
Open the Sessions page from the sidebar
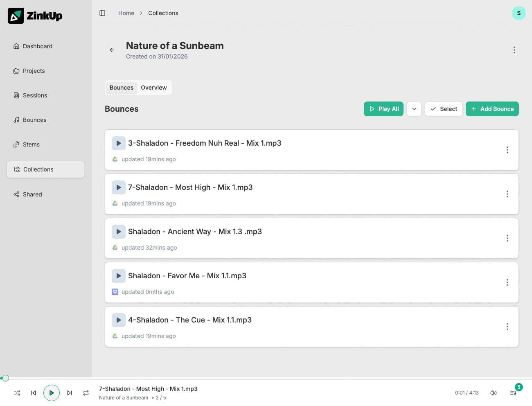pos(35,95)
